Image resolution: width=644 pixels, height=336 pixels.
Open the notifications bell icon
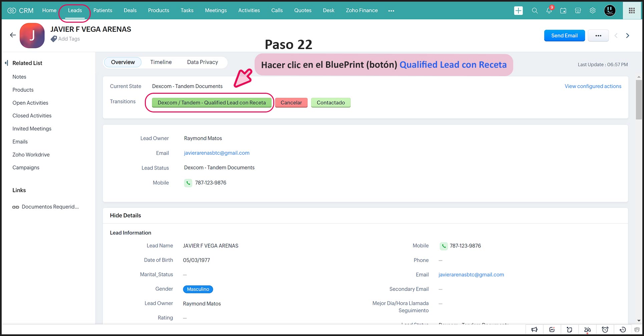[549, 11]
